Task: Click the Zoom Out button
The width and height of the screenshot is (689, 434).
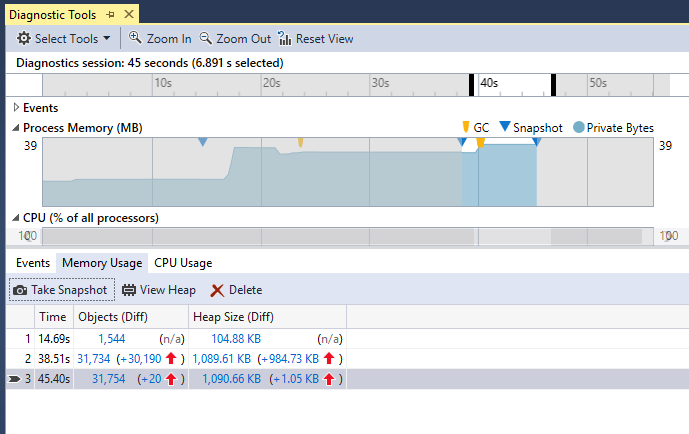Action: coord(235,39)
